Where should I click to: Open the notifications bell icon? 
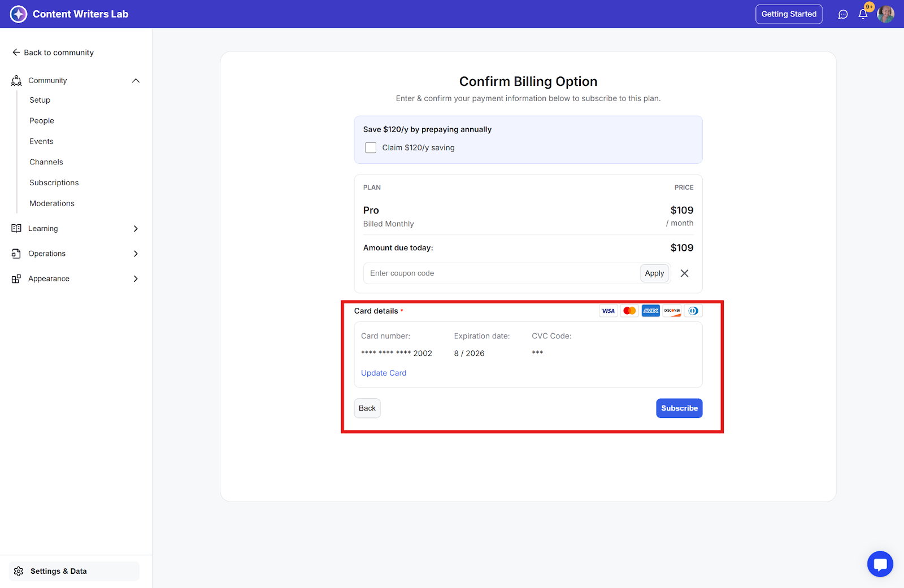point(863,14)
